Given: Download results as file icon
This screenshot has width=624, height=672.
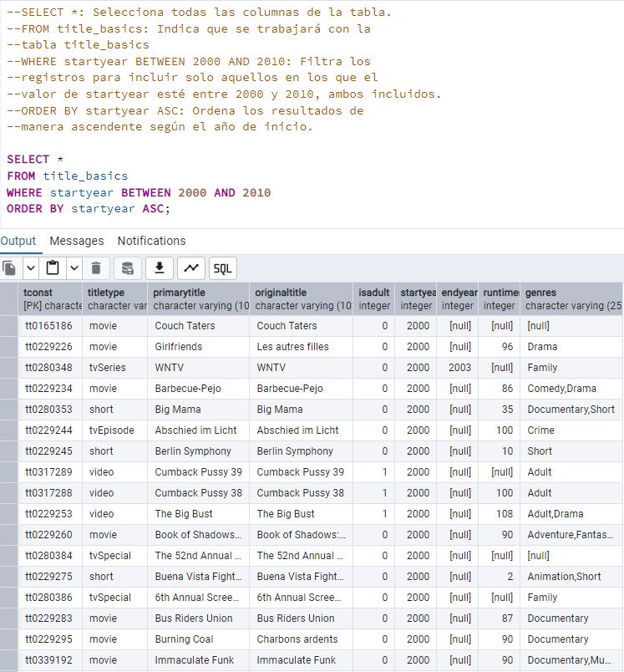Looking at the screenshot, I should [159, 268].
